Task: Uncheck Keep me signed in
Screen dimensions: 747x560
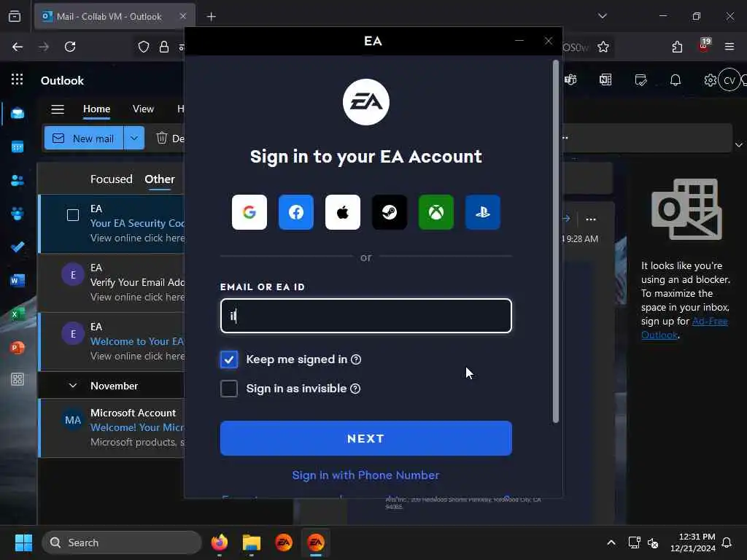Action: click(229, 359)
